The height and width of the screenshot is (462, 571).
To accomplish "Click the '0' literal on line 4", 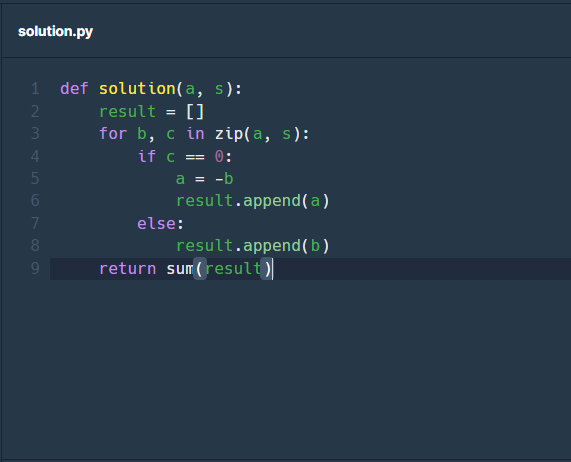I will (x=219, y=157).
